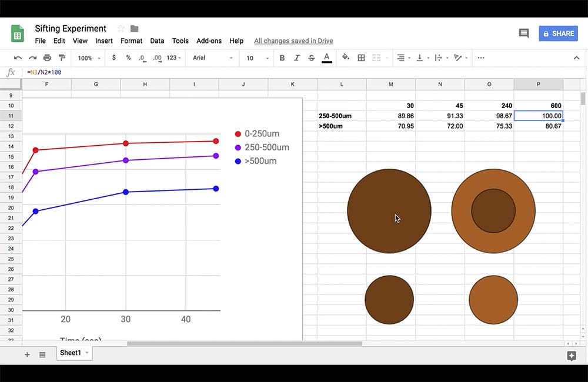Screen dimensions: 588x382
Task: Open the Insert menu
Action: point(104,41)
